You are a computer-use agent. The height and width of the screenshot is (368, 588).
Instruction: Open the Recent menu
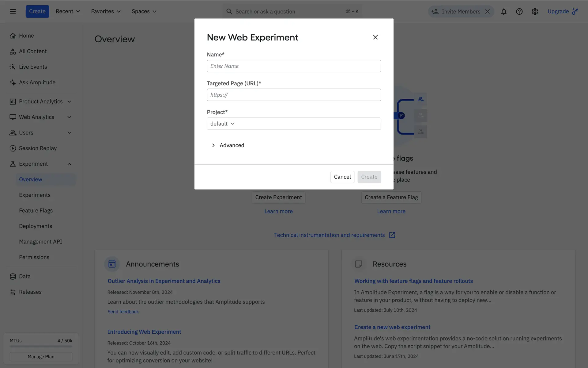tap(68, 11)
